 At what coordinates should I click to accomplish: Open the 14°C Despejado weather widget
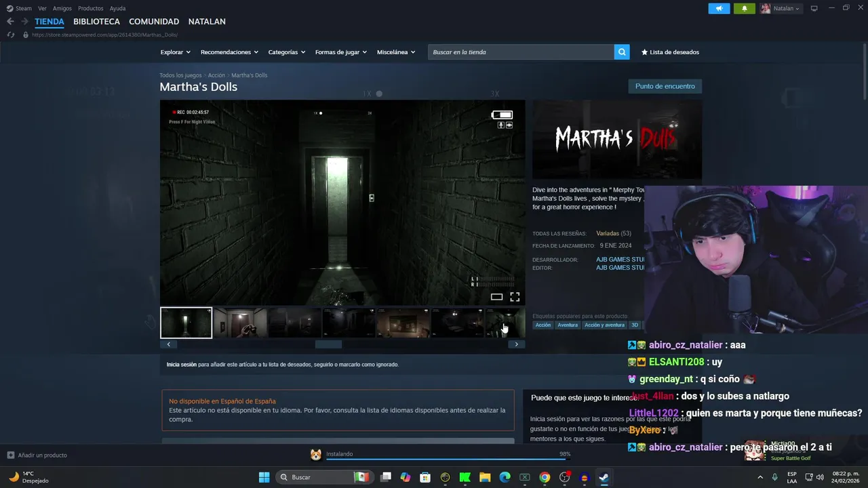pyautogui.click(x=28, y=477)
